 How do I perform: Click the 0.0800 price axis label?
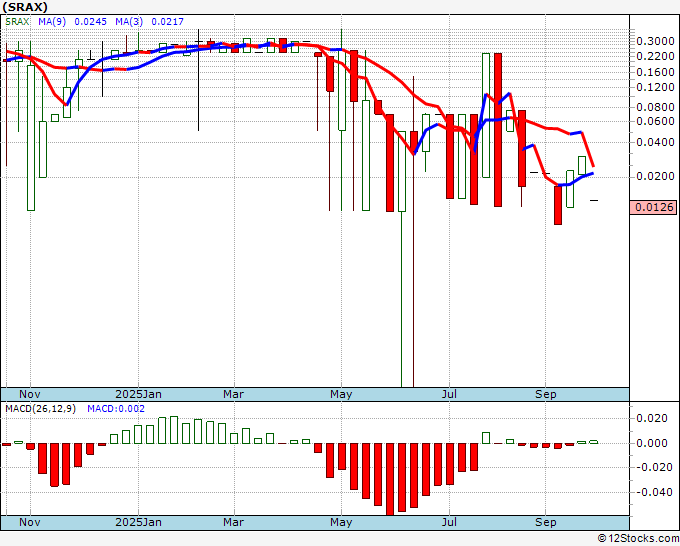pos(655,107)
